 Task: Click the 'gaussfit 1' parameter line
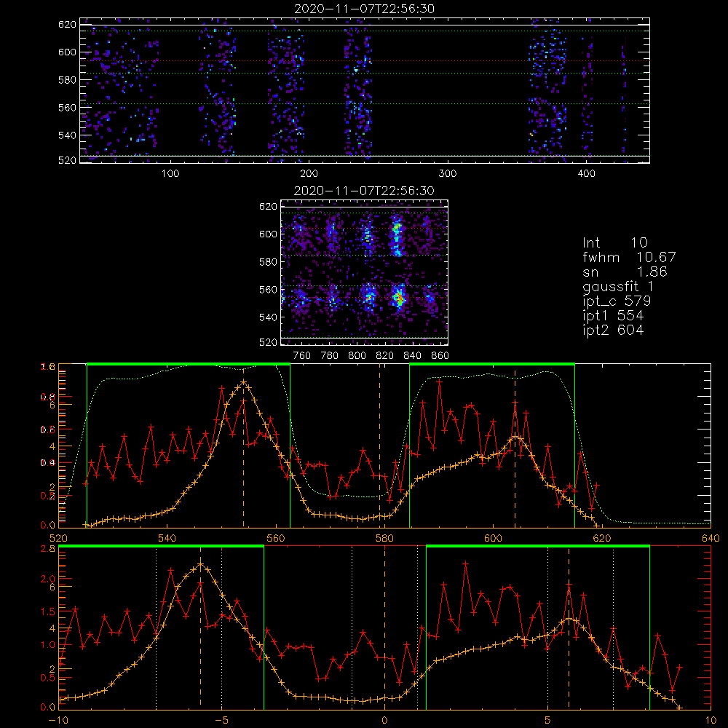coord(618,286)
